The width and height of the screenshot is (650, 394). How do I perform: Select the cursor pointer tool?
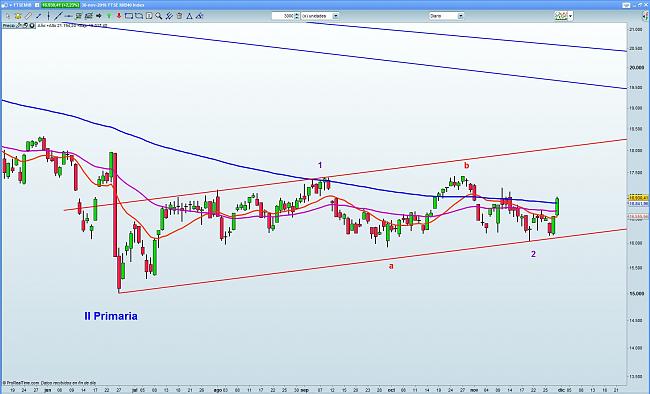point(8,16)
